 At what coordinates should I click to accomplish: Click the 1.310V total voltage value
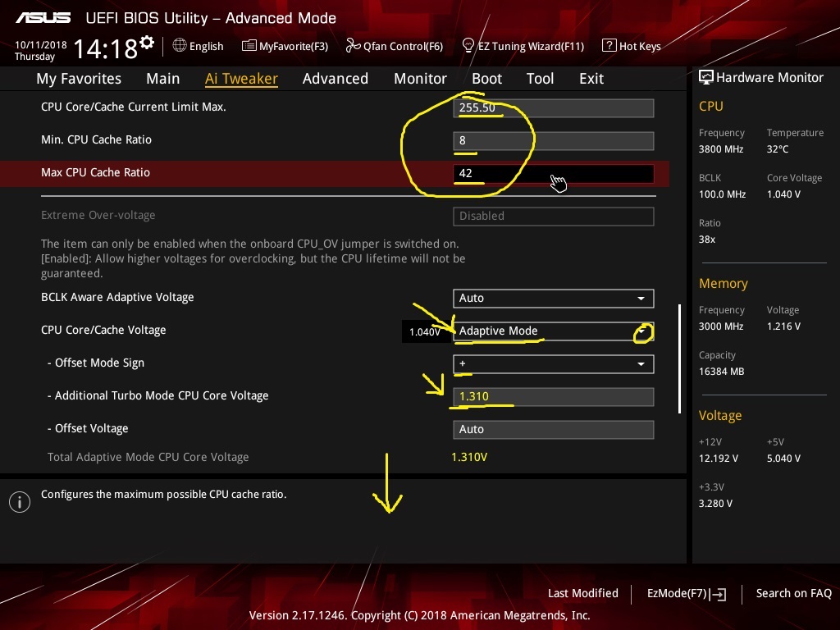point(469,457)
